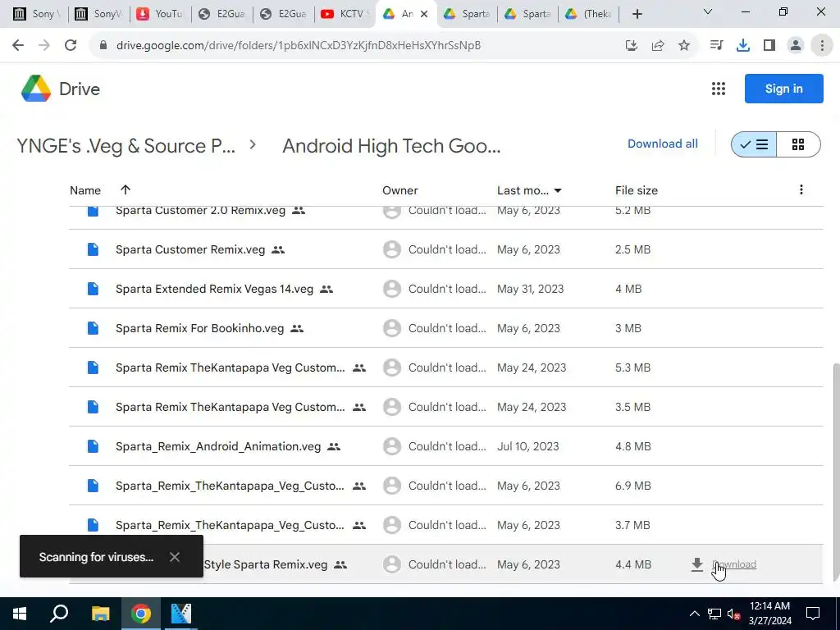Switch to list layout view
This screenshot has width=840, height=630.
[754, 144]
